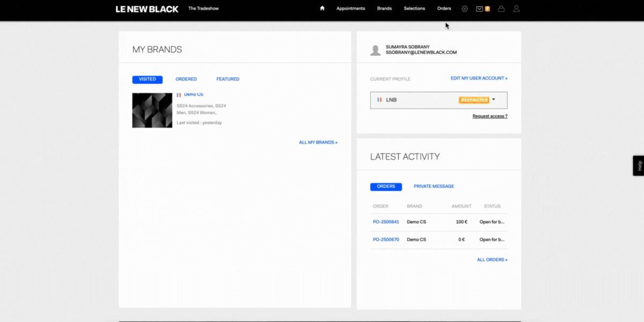Open the settings gear icon

pyautogui.click(x=464, y=9)
